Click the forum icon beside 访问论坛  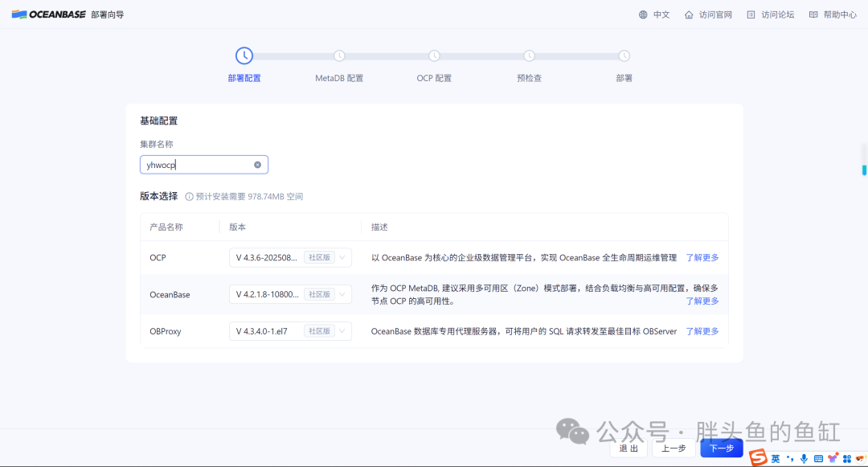coord(751,15)
